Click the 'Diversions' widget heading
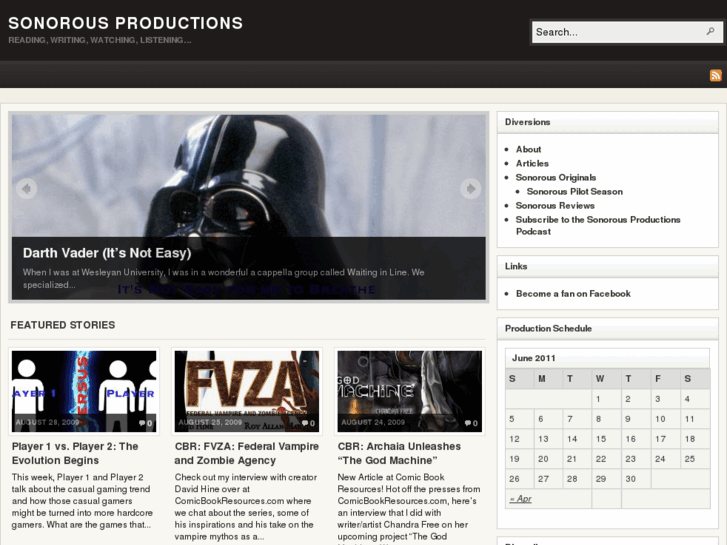The width and height of the screenshot is (727, 545). [527, 122]
